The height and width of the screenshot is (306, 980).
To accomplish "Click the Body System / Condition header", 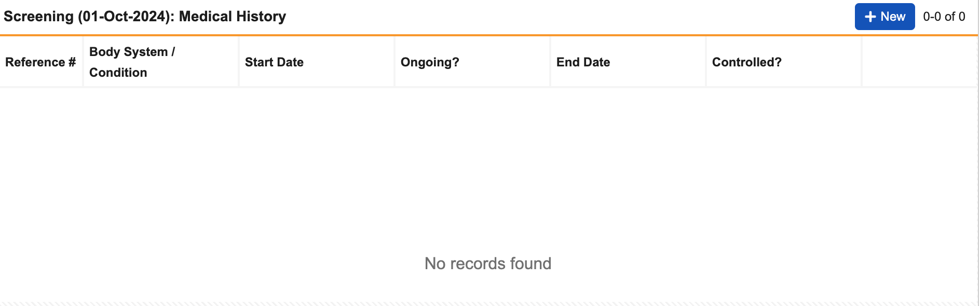I will tap(132, 62).
